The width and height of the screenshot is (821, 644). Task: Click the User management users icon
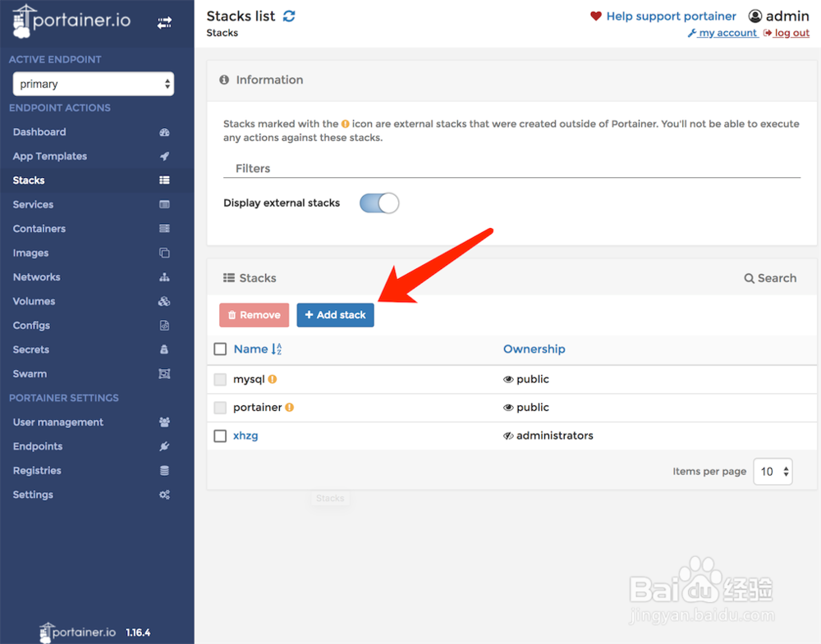click(164, 422)
